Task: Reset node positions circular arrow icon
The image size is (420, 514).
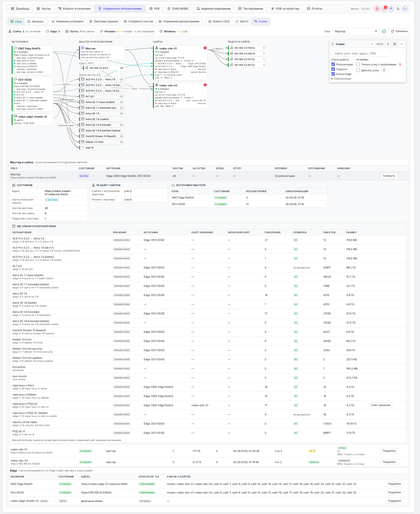Action: (384, 70)
